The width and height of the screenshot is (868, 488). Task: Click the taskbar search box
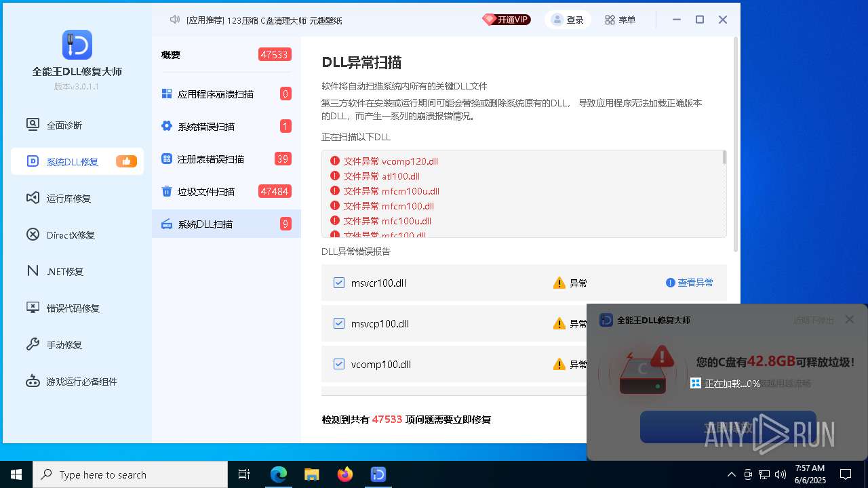tap(130, 474)
